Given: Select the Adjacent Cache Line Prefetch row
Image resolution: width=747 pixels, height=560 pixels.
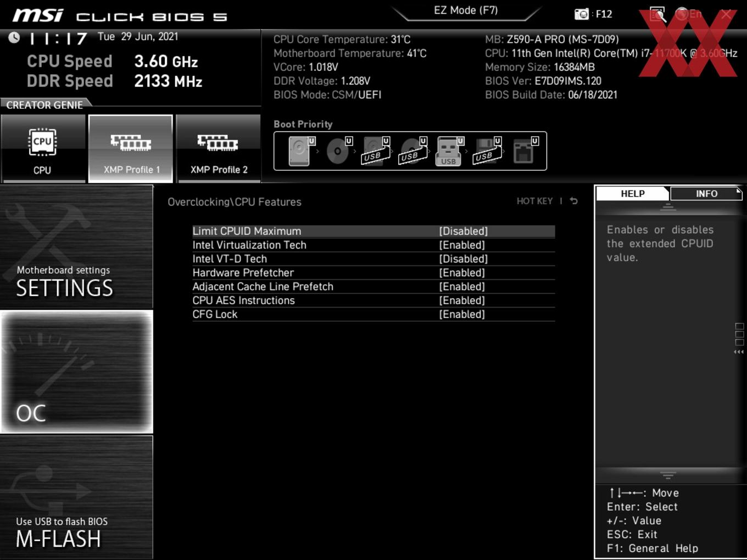Looking at the screenshot, I should (x=374, y=287).
